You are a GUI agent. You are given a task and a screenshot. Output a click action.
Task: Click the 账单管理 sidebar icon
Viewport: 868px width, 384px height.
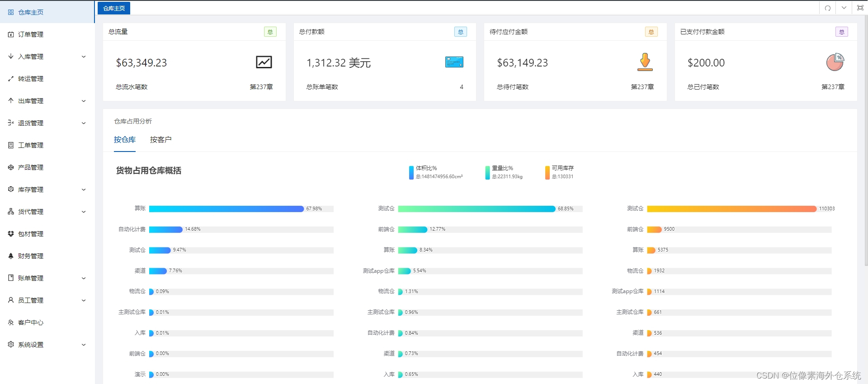(11, 278)
